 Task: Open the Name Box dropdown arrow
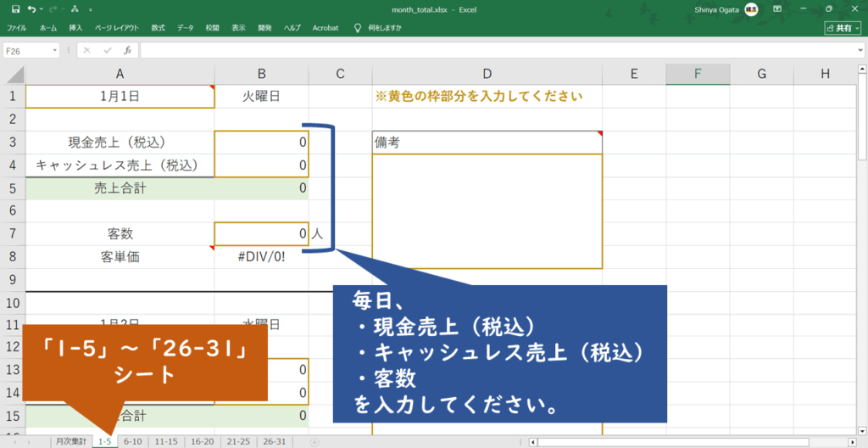[55, 51]
